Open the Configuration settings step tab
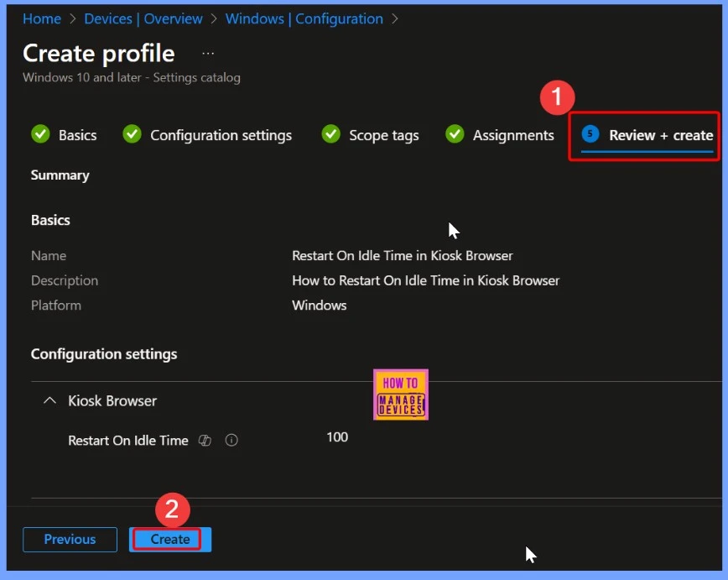The width and height of the screenshot is (728, 580). pyautogui.click(x=221, y=135)
